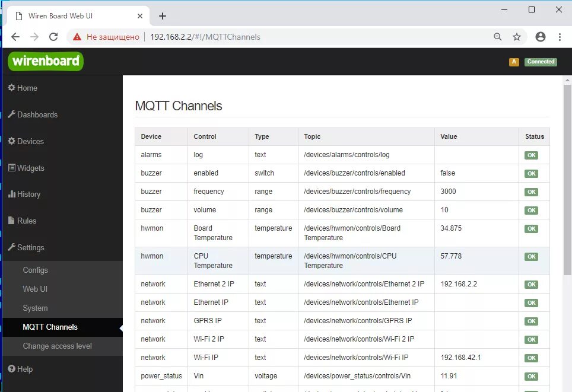Image resolution: width=572 pixels, height=392 pixels.
Task: Click the browser forward arrow
Action: point(34,37)
